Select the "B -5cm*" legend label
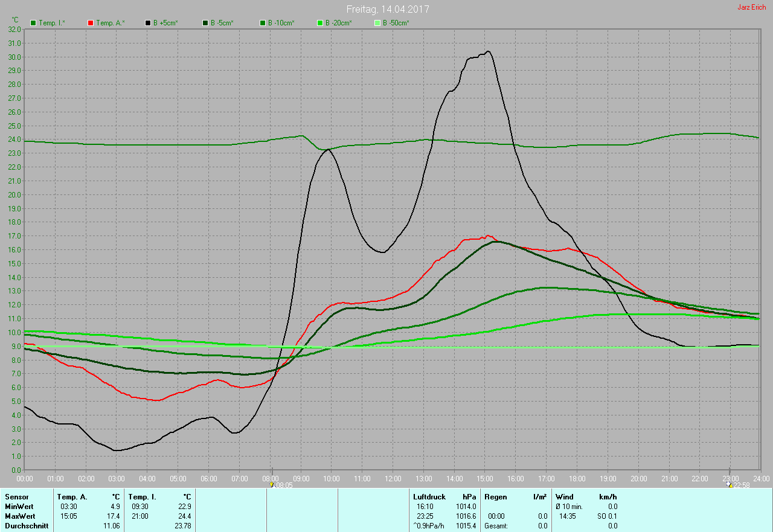The height and width of the screenshot is (532, 773). [x=222, y=23]
